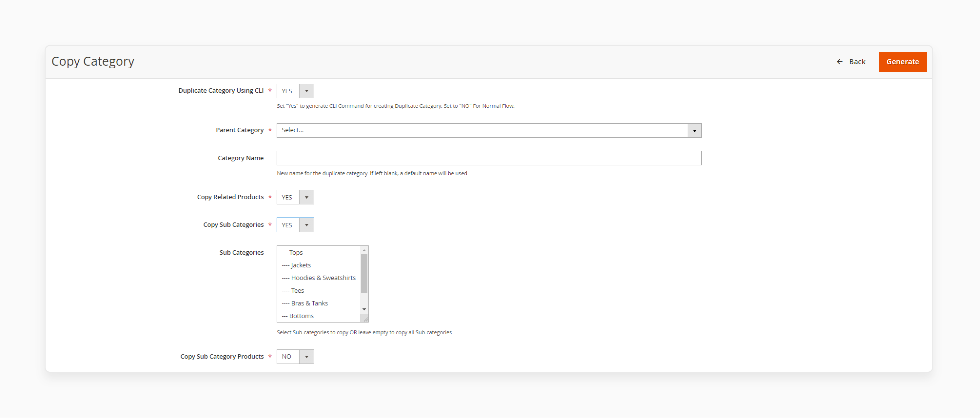The height and width of the screenshot is (418, 980).
Task: Open the Duplicate Category Using CLI dropdown
Action: 295,91
